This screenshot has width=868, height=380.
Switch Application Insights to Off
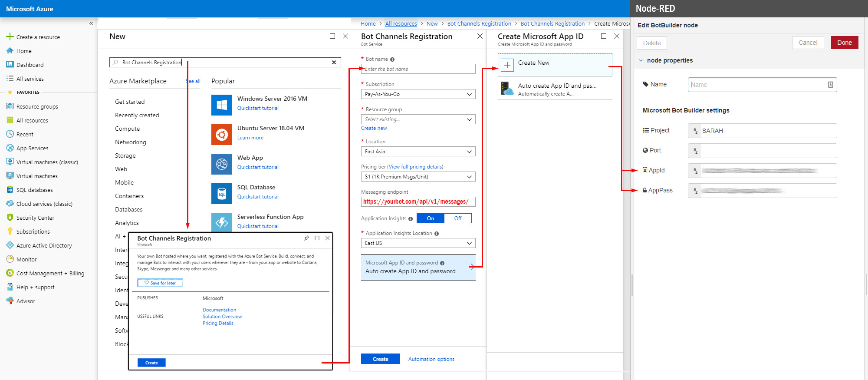pos(457,218)
